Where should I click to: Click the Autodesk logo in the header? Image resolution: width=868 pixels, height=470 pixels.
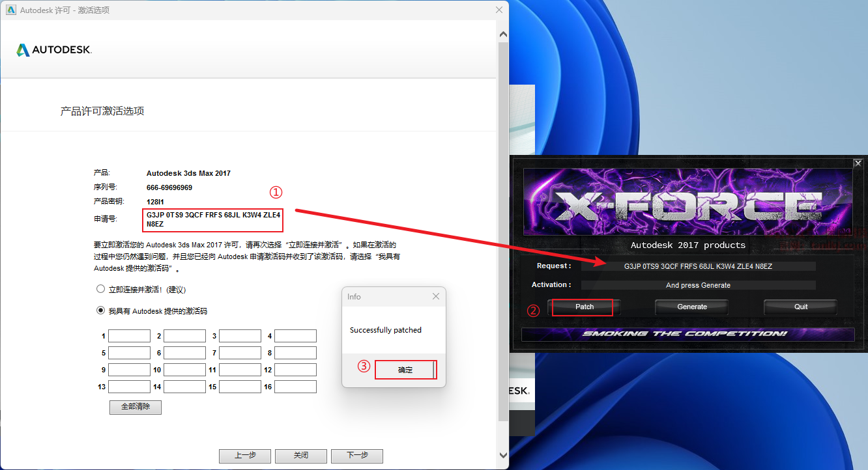coord(54,50)
